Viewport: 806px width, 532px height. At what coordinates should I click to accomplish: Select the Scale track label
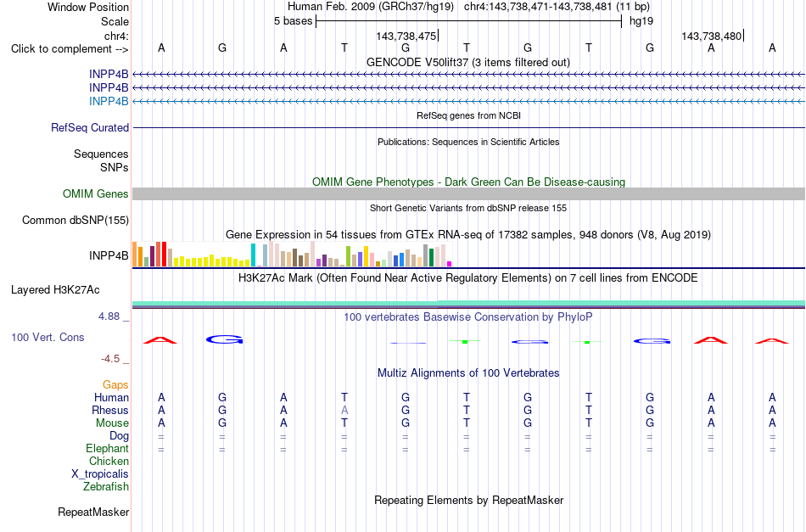(x=115, y=21)
